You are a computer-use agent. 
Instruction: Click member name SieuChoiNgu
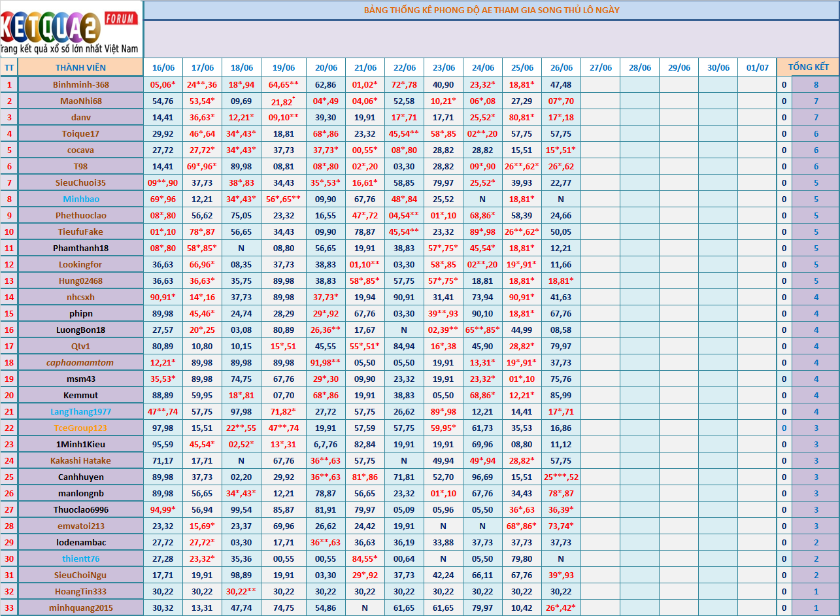[80, 575]
